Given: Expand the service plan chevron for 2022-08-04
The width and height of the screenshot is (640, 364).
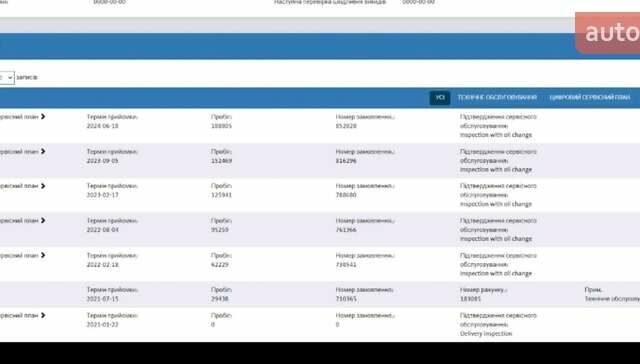Looking at the screenshot, I should click(43, 221).
